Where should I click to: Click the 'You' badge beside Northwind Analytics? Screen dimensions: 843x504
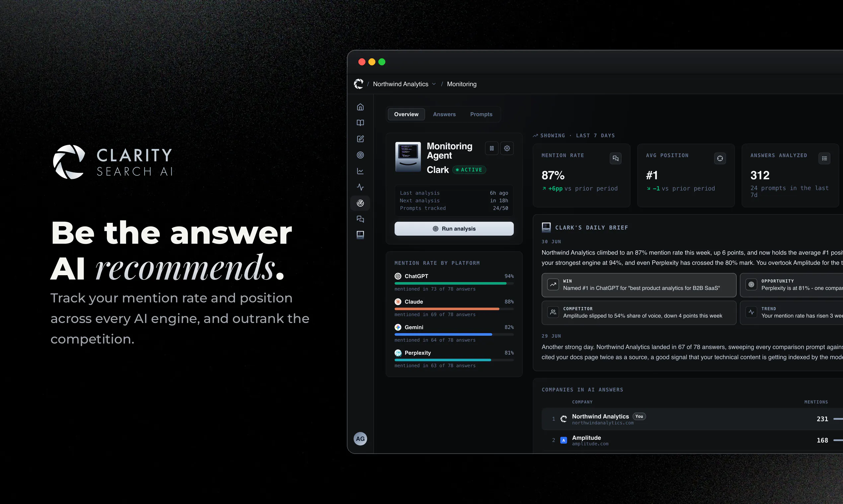[x=639, y=416]
